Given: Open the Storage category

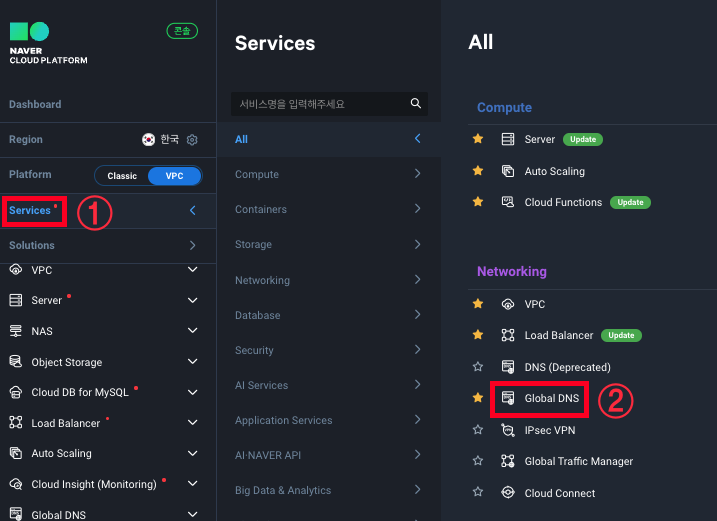Looking at the screenshot, I should pyautogui.click(x=329, y=244).
